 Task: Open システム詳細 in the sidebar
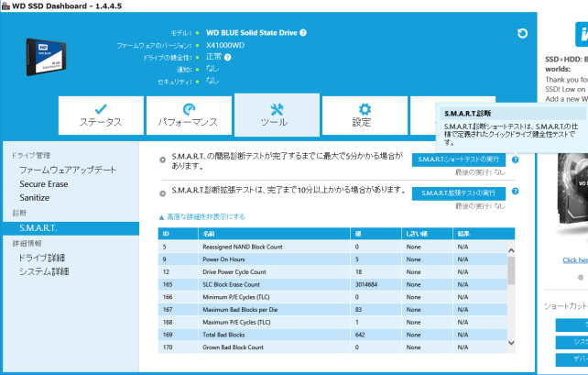tap(44, 271)
